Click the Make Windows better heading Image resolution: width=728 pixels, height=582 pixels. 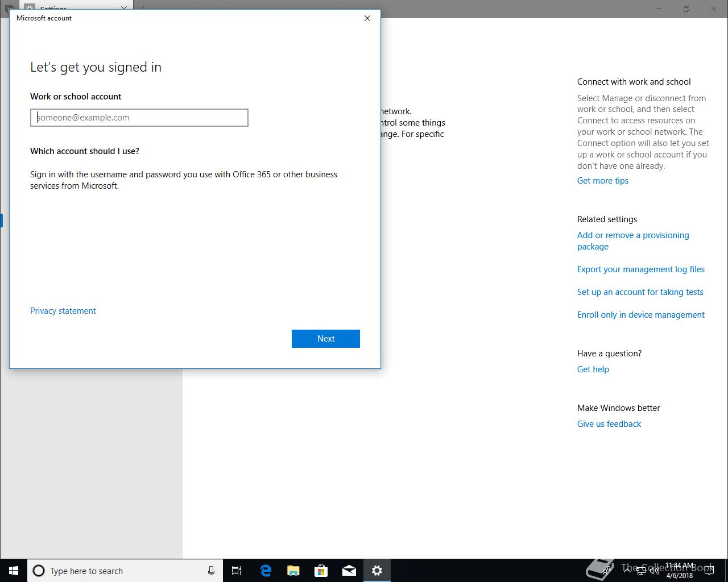[x=619, y=408]
